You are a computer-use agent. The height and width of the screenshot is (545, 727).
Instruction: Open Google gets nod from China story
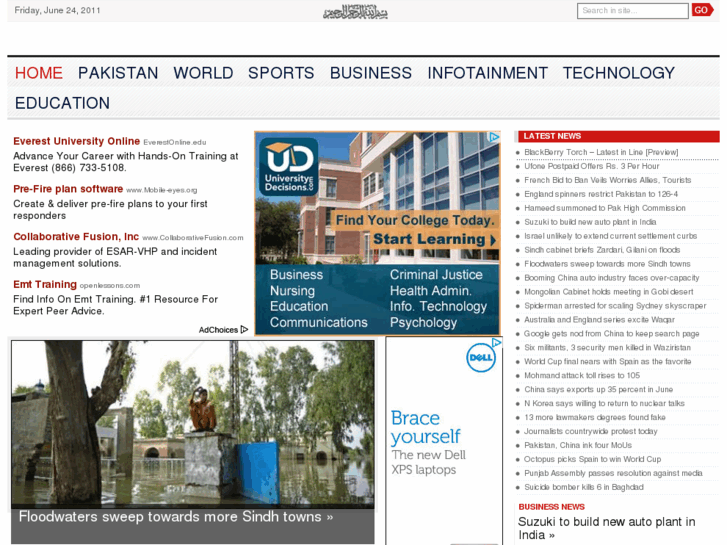612,333
